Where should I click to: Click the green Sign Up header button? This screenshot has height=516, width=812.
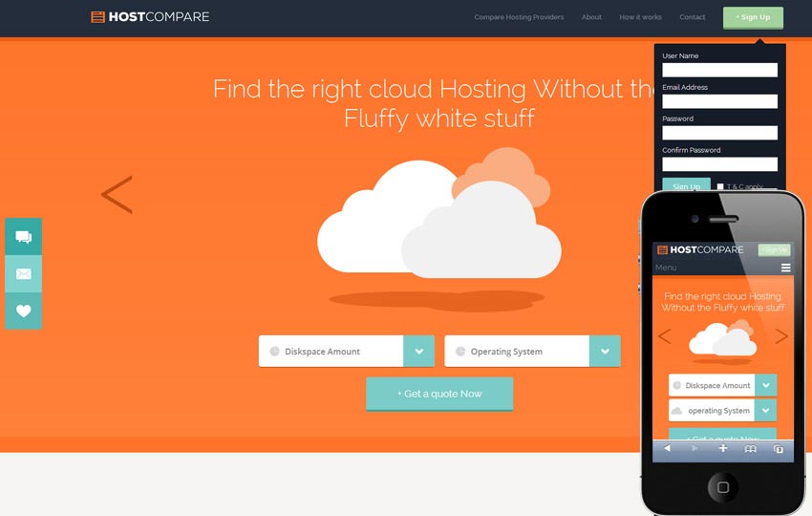753,17
